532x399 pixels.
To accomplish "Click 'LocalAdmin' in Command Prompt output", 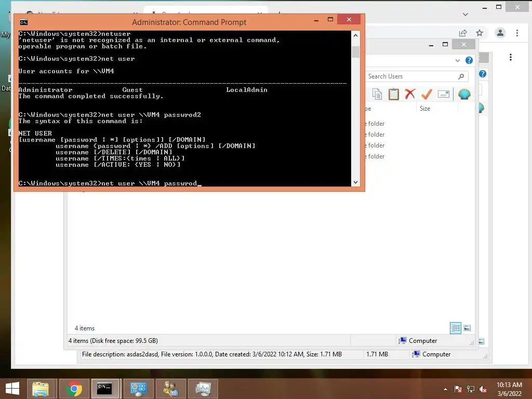I will pyautogui.click(x=247, y=90).
